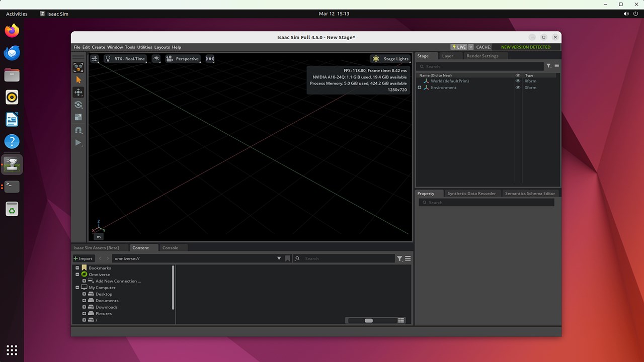This screenshot has height=362, width=644.
Task: Expand the Environment prim in Stage tree
Action: [420, 87]
